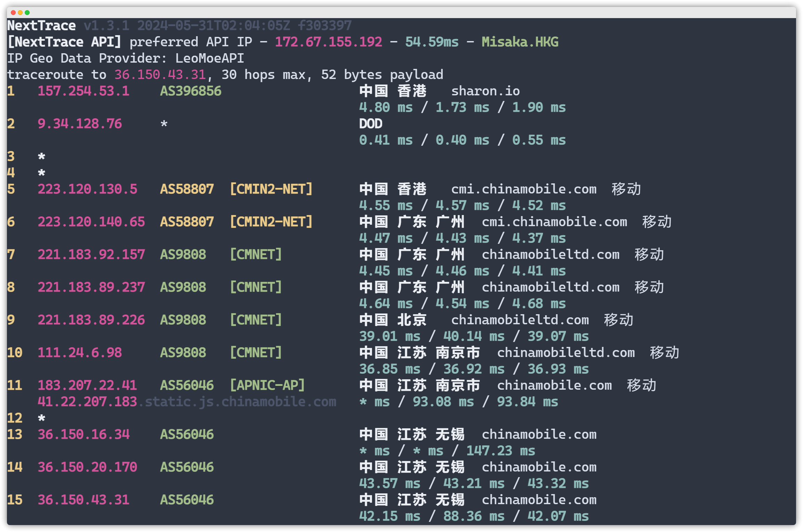The image size is (803, 532).
Task: Click AS9808 on hop 8
Action: [x=183, y=287]
